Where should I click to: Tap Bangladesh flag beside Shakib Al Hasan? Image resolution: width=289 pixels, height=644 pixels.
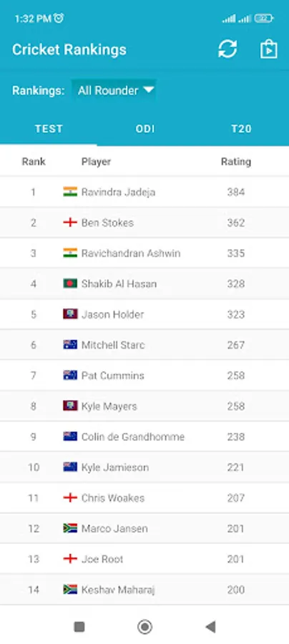pos(70,283)
